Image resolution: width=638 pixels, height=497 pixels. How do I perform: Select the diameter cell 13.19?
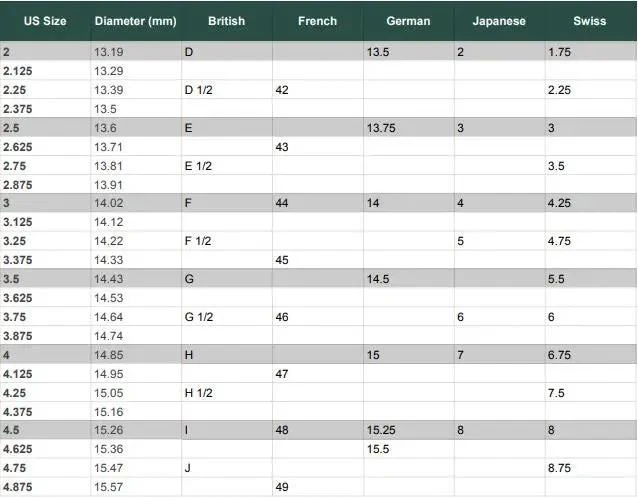click(x=136, y=52)
